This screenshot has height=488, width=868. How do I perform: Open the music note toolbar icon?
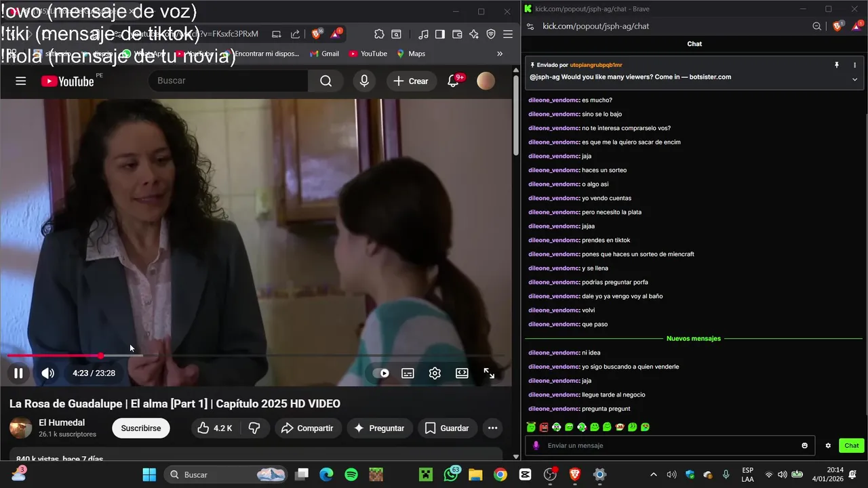423,34
